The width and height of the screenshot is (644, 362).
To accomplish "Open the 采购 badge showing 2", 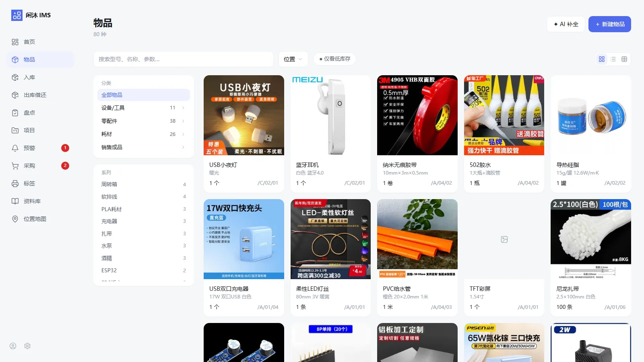I will 65,166.
